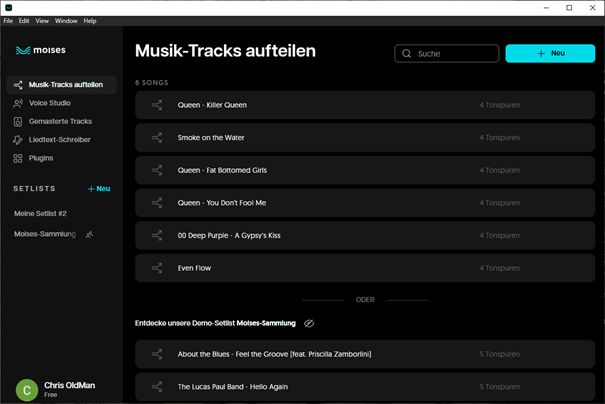Click the 6 SONGS count label
The image size is (605, 404).
[152, 83]
